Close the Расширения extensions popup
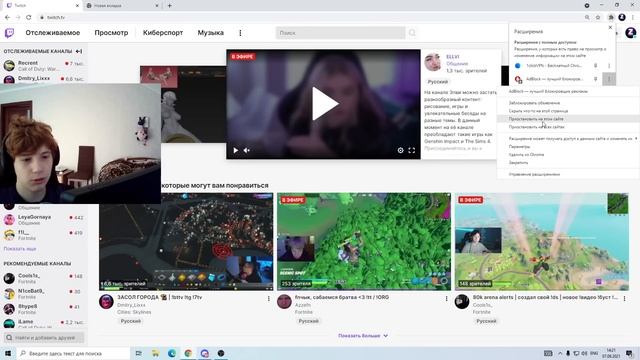Viewport: 640px width, 360px height. [610, 27]
